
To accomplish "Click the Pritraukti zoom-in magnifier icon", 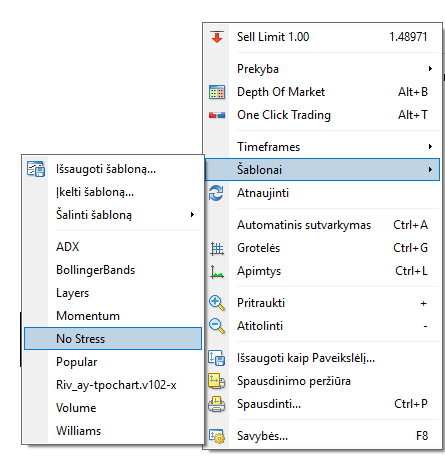I will 217,303.
